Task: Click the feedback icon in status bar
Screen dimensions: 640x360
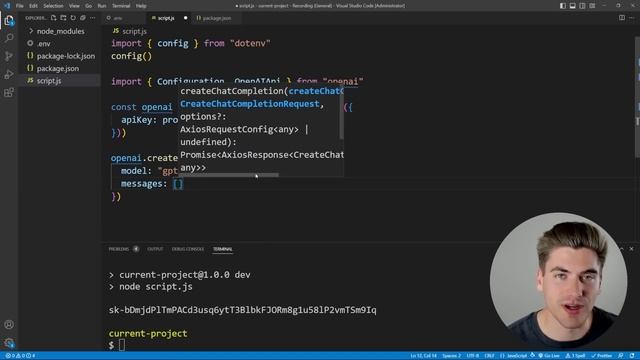Action: tap(620, 356)
